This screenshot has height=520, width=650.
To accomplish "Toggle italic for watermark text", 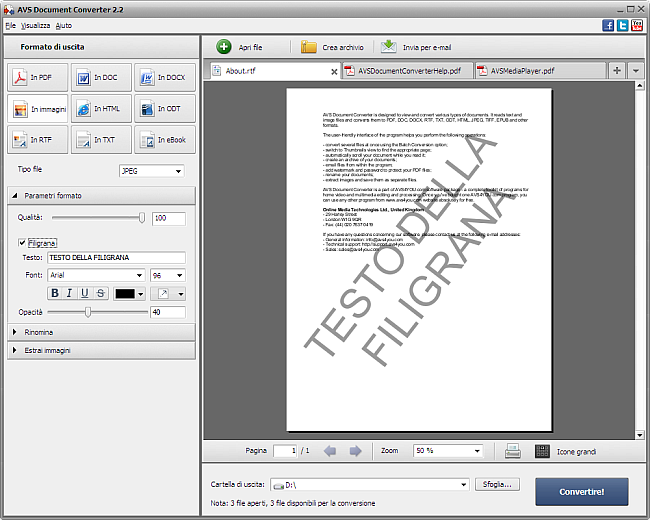I will click(x=70, y=293).
